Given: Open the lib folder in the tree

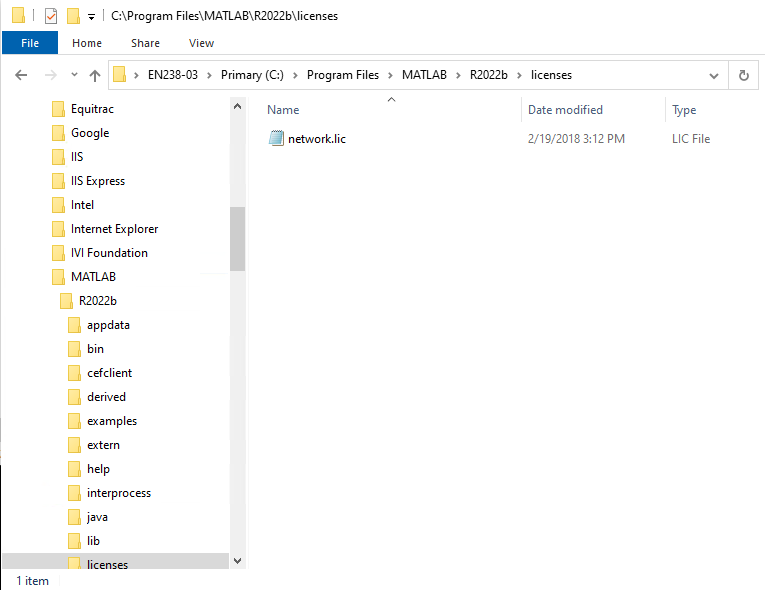Looking at the screenshot, I should pos(93,541).
